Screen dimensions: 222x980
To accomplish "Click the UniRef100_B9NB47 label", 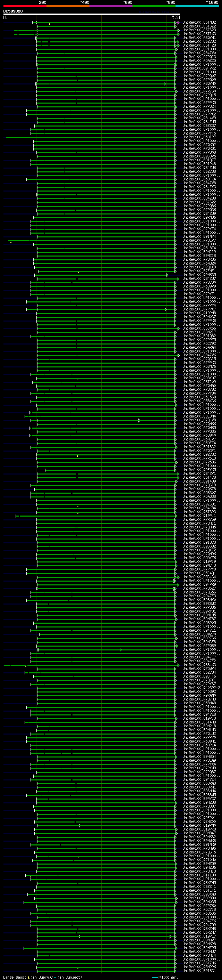I will point(199,833).
